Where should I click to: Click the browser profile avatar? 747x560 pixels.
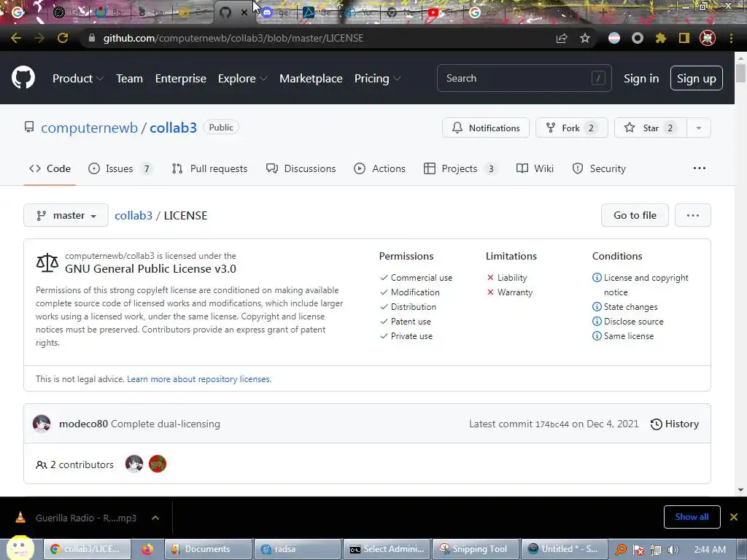pyautogui.click(x=708, y=38)
